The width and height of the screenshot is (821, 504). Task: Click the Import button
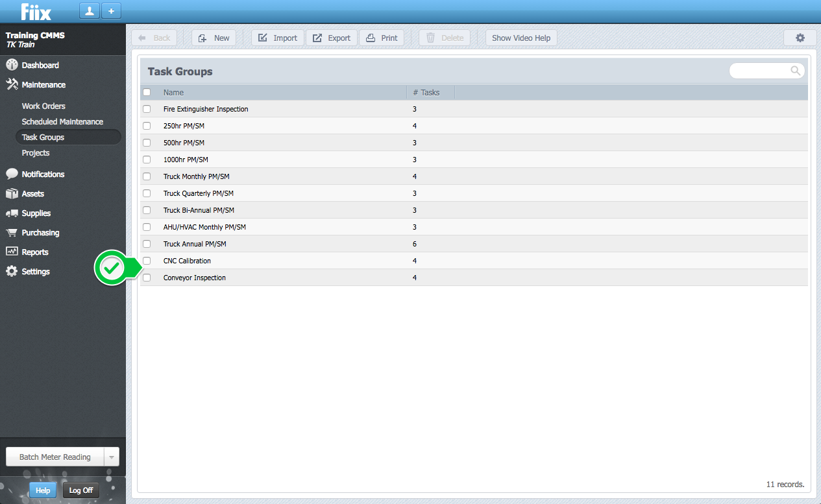click(278, 38)
